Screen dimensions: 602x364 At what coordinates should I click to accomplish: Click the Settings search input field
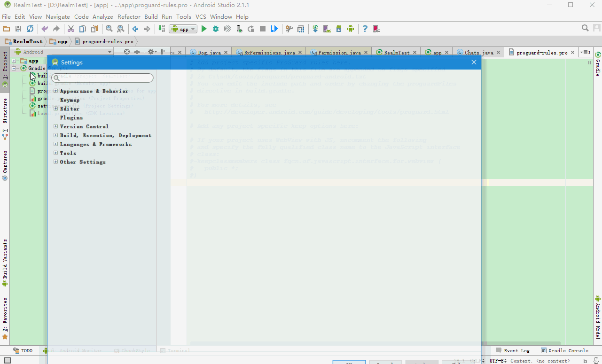pos(102,78)
